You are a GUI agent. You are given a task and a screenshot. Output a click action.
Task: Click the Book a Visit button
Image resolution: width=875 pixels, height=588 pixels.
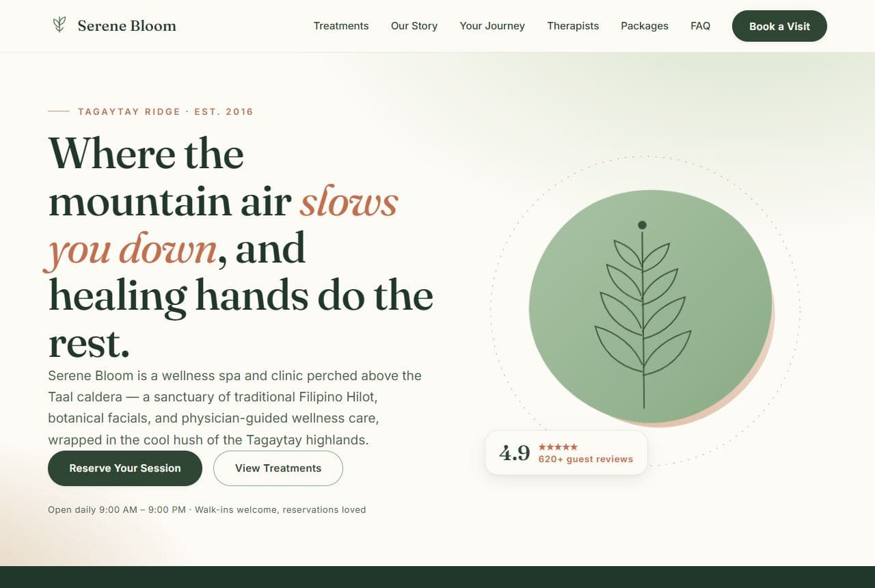(779, 26)
